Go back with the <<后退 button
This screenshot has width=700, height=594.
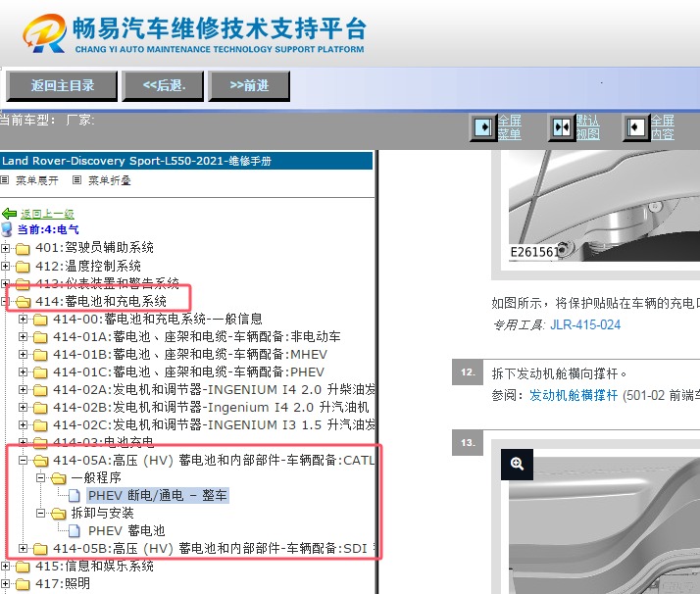(x=164, y=85)
